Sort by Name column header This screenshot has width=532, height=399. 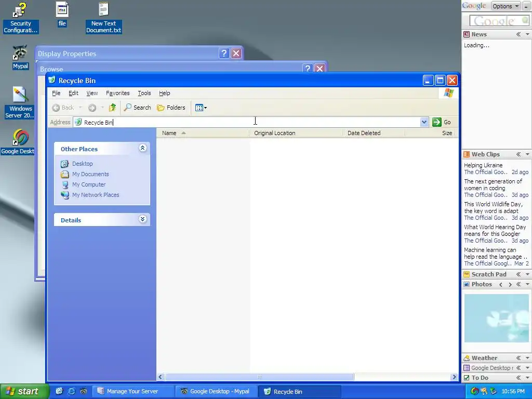click(203, 133)
